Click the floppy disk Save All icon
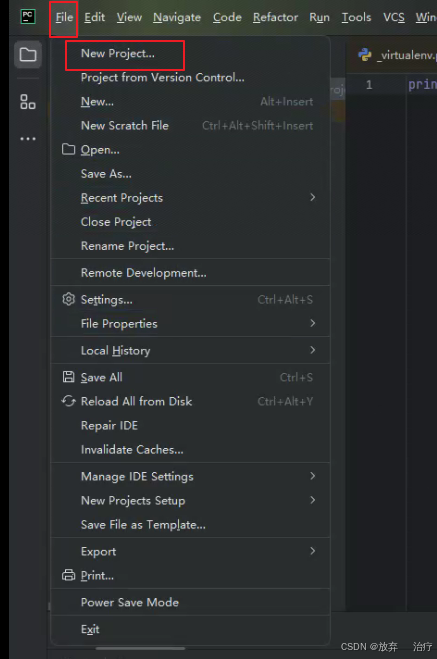The image size is (437, 659). coord(68,377)
